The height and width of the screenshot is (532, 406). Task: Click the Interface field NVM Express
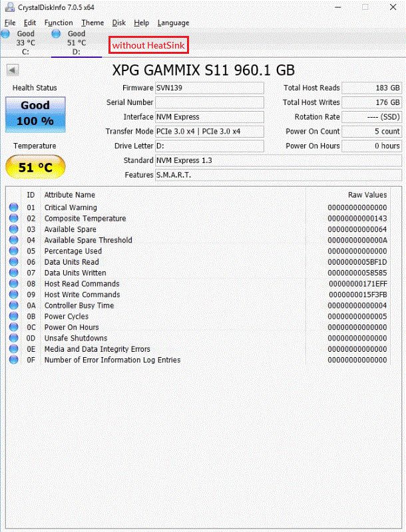click(210, 117)
